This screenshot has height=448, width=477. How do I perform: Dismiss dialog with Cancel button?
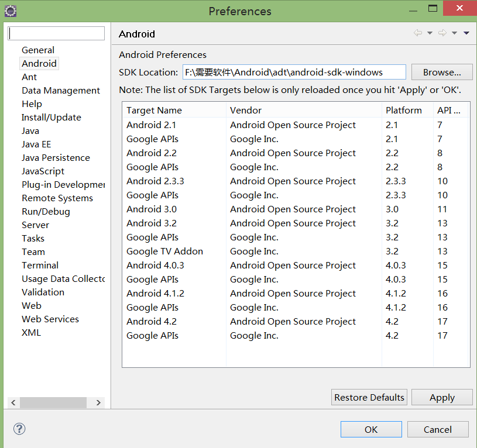[x=438, y=429]
